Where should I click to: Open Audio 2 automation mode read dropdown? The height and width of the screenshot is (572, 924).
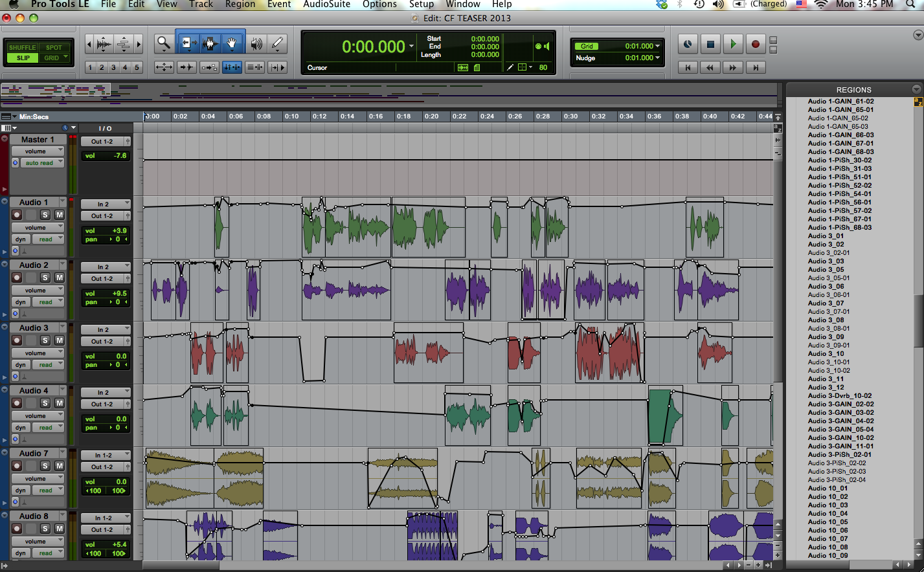[x=49, y=302]
